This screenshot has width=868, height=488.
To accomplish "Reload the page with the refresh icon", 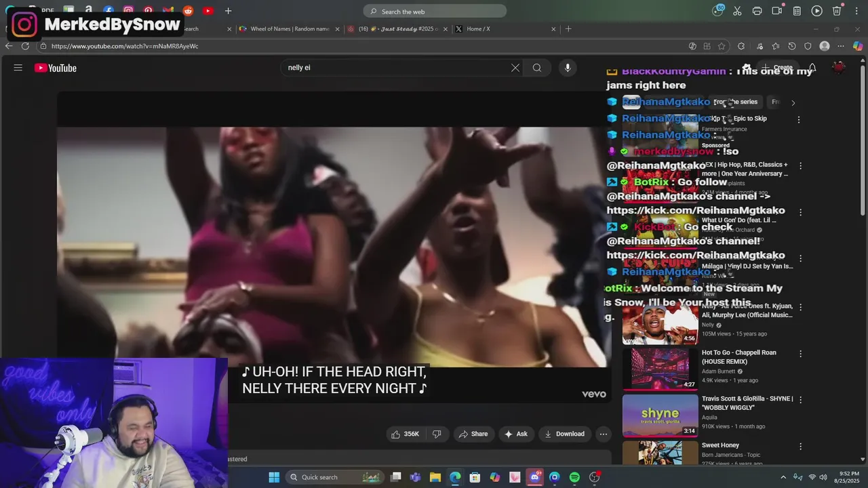I will [25, 46].
